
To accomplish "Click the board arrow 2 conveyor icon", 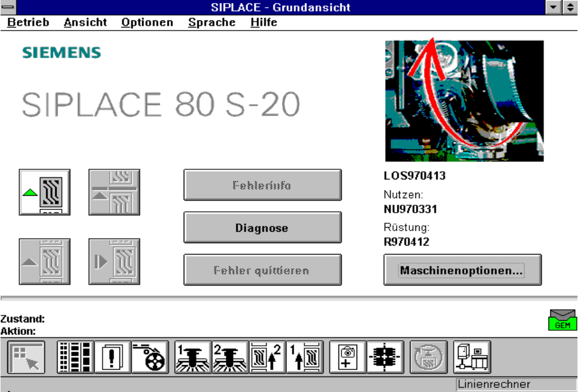I will click(268, 357).
